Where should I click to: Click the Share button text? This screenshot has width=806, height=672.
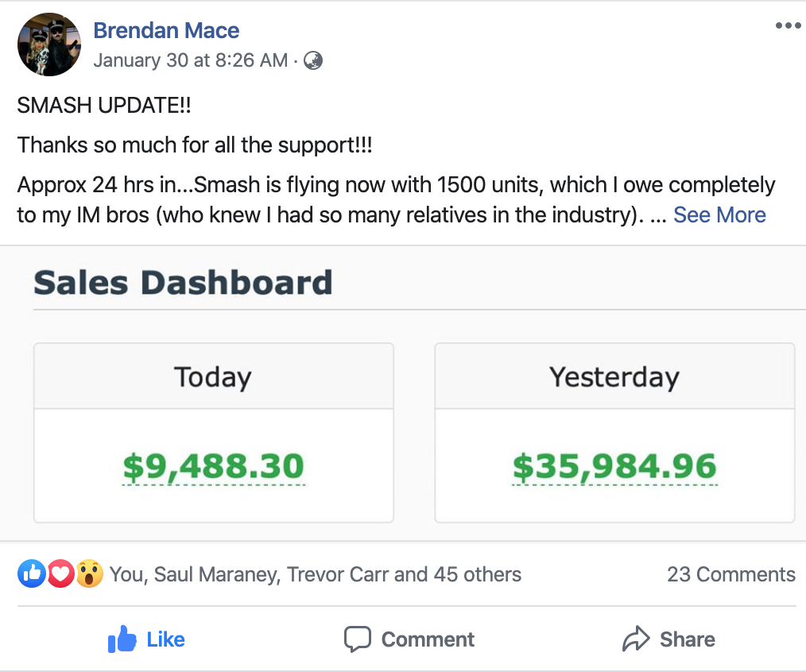(x=688, y=639)
